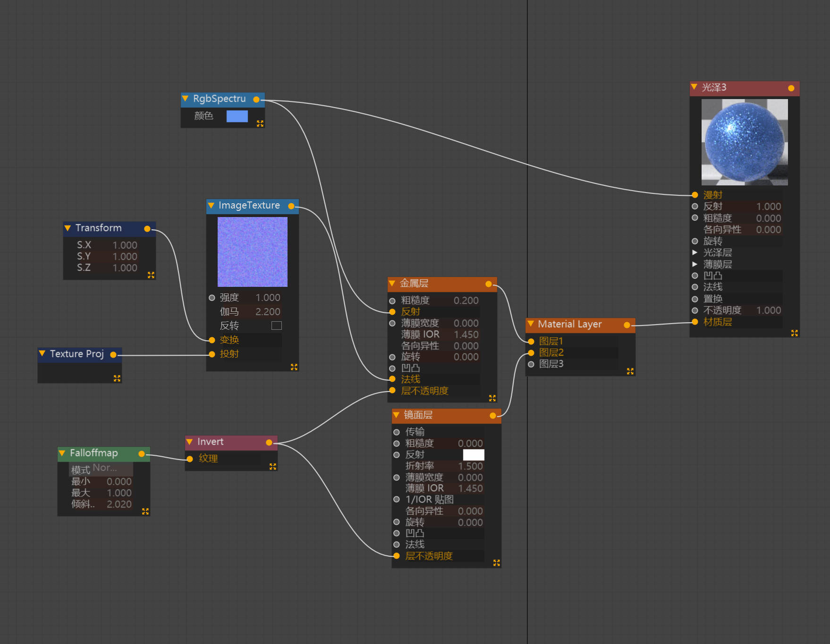Collapse the Material Layer node triangle
The image size is (830, 644).
[x=531, y=324]
